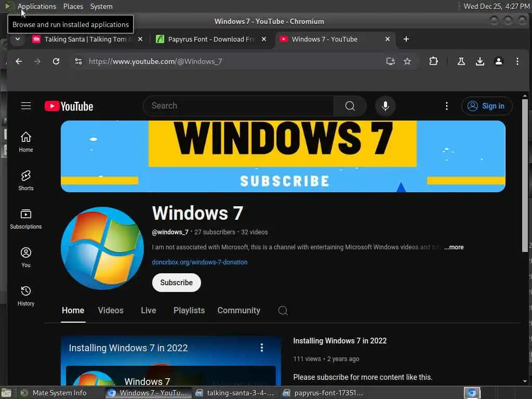Close the Windows 7 - YouTube tab

coord(388,39)
